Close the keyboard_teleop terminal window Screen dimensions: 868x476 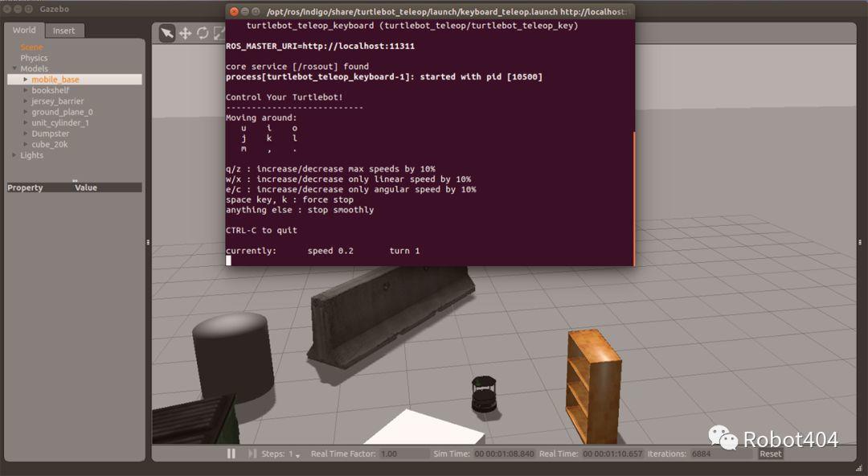pyautogui.click(x=234, y=11)
